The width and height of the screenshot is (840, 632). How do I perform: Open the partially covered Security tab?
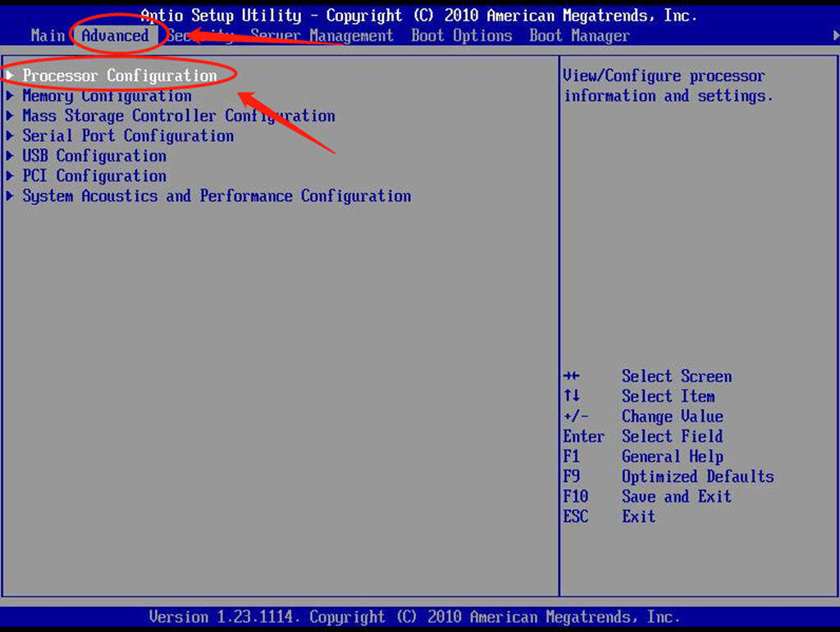200,35
